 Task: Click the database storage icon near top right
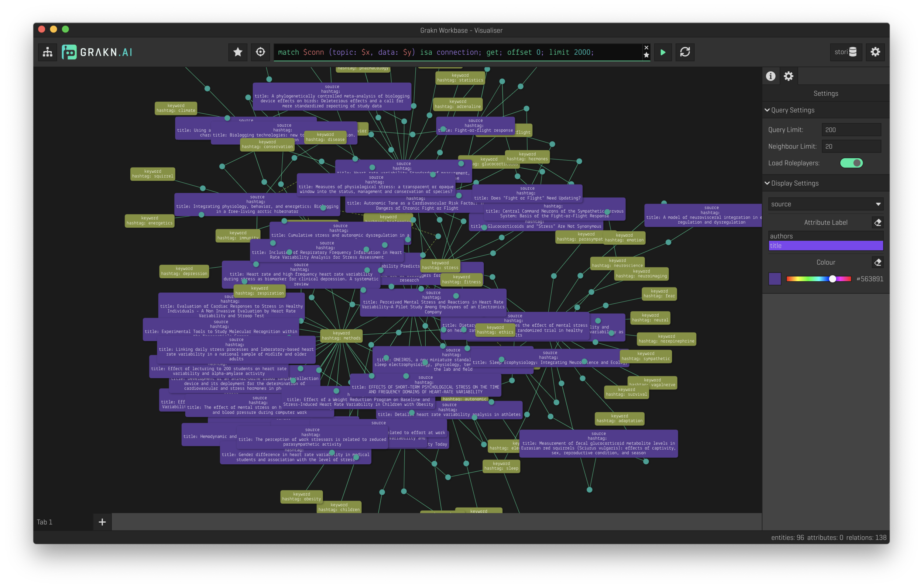click(x=852, y=52)
